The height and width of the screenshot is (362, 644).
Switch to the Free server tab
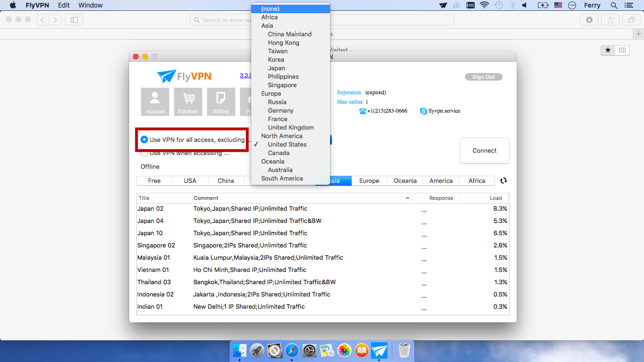[x=154, y=181]
